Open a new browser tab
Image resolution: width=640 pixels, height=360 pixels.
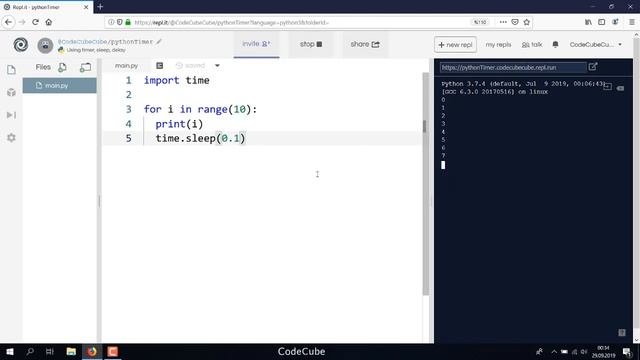[100, 7]
